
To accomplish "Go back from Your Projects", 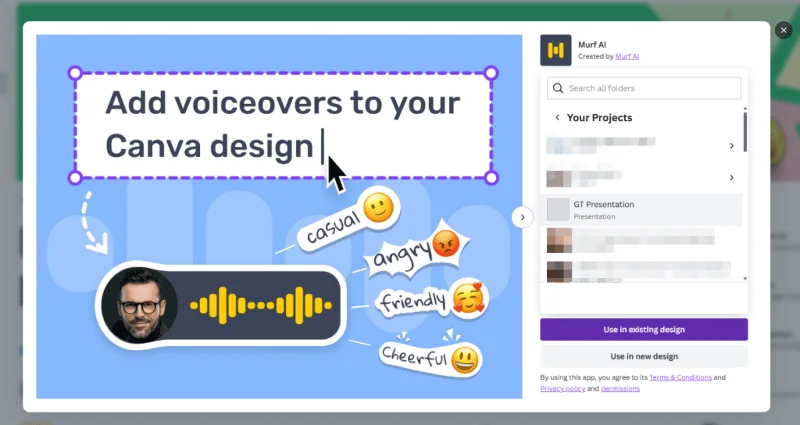I will pyautogui.click(x=557, y=117).
